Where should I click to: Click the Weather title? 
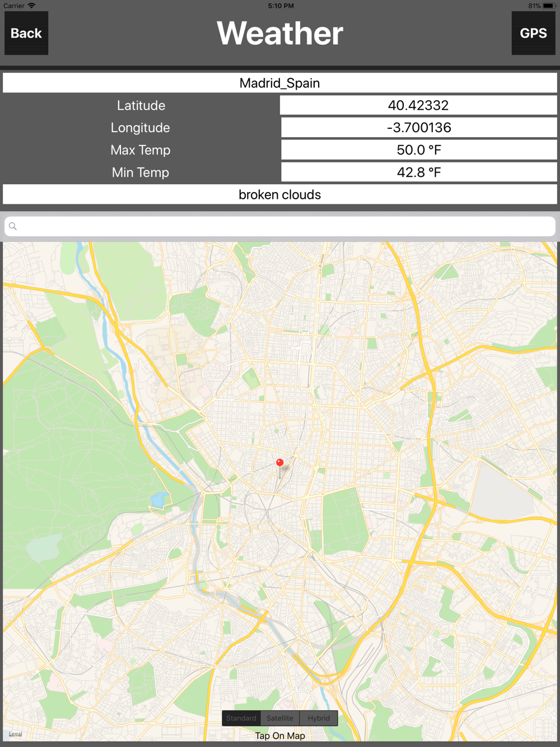pyautogui.click(x=280, y=33)
